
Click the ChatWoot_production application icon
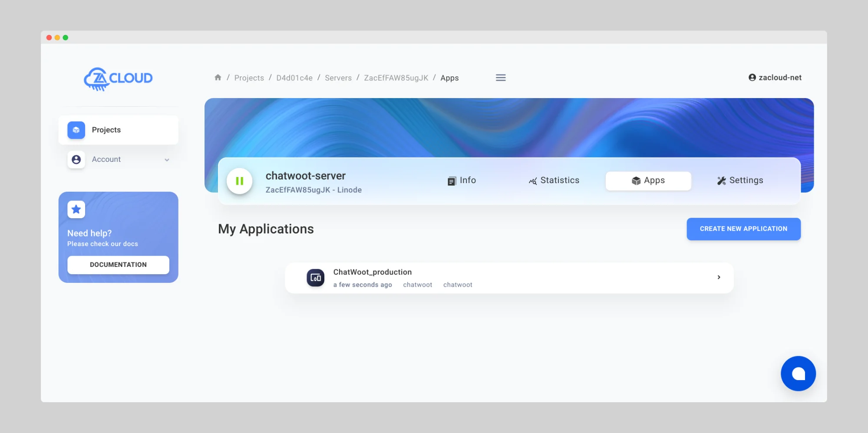pos(315,277)
